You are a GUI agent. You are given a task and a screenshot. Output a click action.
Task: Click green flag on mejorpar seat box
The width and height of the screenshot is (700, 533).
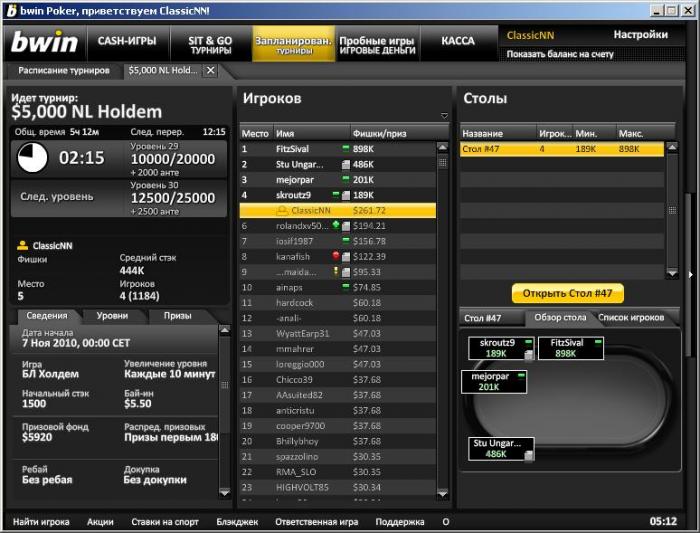pos(521,376)
